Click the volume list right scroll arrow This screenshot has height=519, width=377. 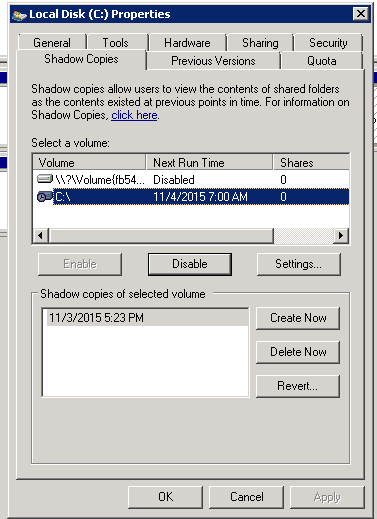tap(341, 236)
